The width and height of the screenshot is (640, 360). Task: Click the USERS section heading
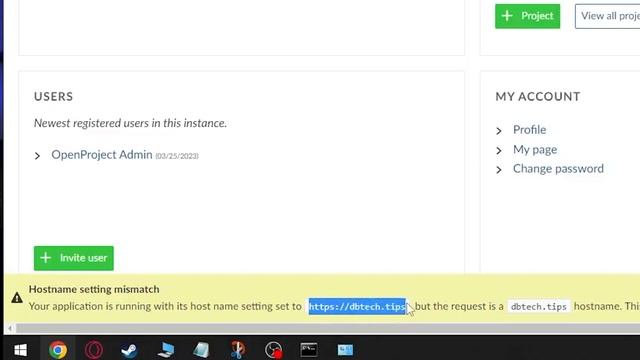pyautogui.click(x=53, y=96)
